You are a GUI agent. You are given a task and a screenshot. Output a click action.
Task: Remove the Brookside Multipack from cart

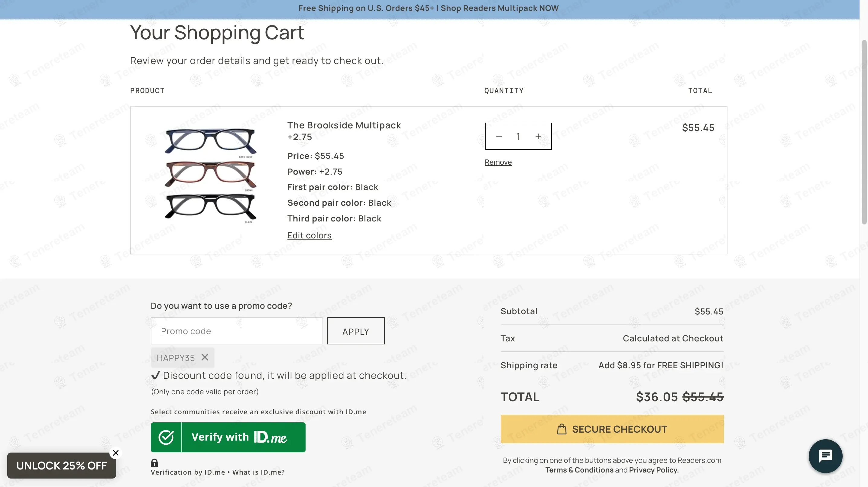[x=498, y=162]
